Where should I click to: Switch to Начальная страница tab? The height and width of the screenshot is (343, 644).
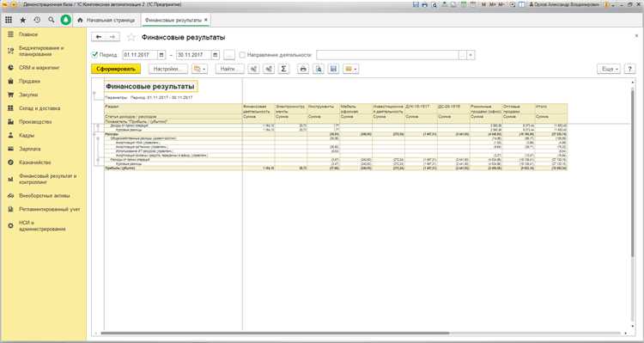[x=106, y=20]
